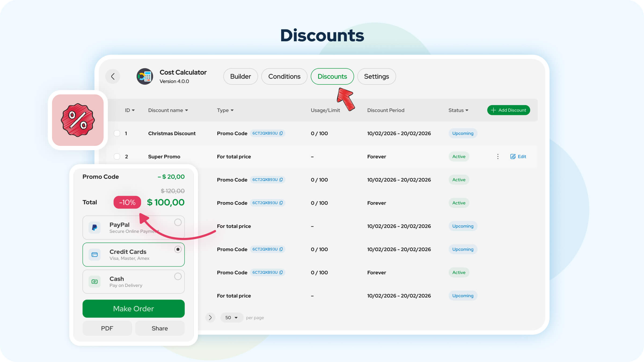This screenshot has width=644, height=362.
Task: Click the Discount Period column header
Action: tap(386, 110)
